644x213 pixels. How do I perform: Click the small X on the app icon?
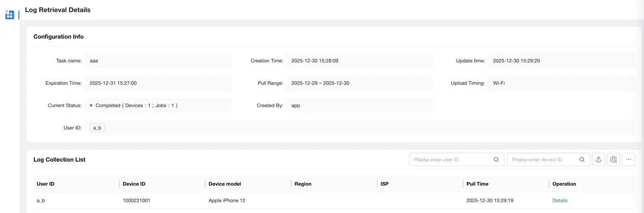pos(7,11)
